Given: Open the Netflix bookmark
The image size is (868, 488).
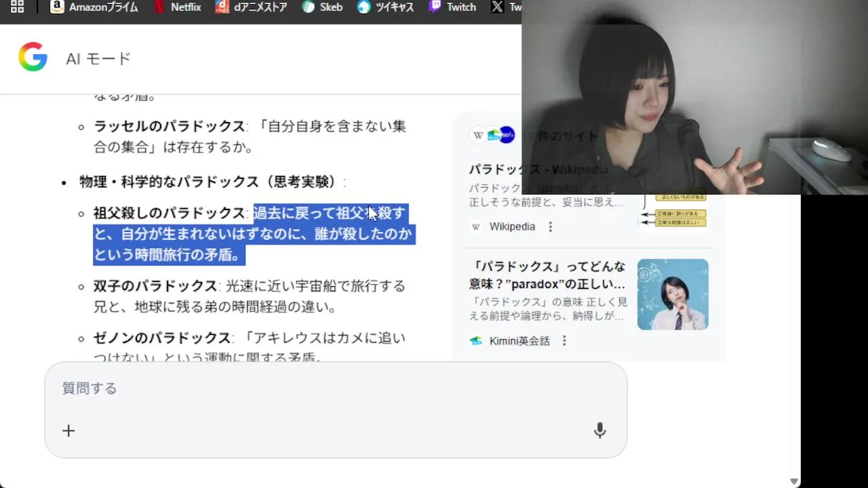Looking at the screenshot, I should 177,7.
